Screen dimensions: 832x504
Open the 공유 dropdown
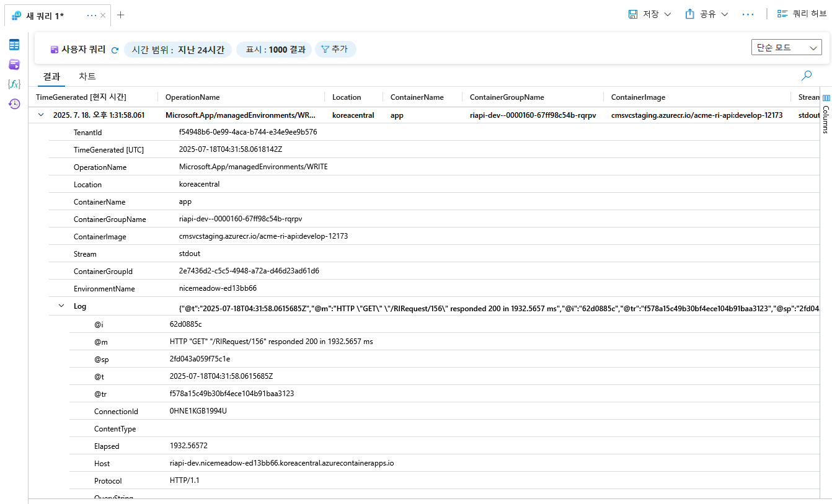click(x=706, y=14)
